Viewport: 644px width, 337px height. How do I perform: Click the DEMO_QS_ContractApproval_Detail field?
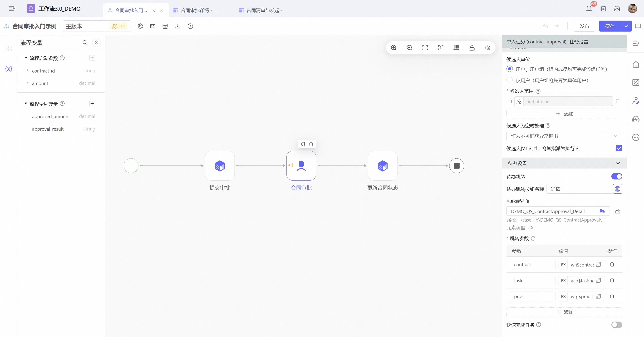(x=558, y=211)
